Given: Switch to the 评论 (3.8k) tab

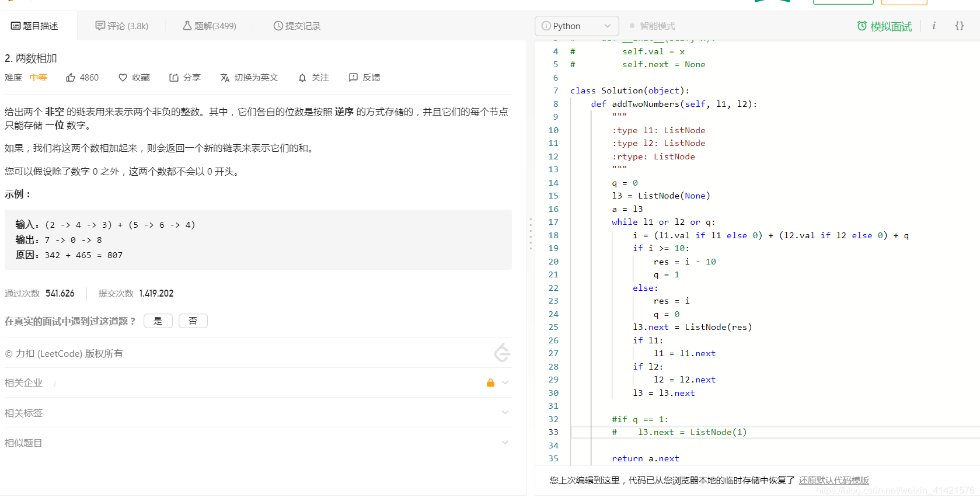Looking at the screenshot, I should click(122, 26).
